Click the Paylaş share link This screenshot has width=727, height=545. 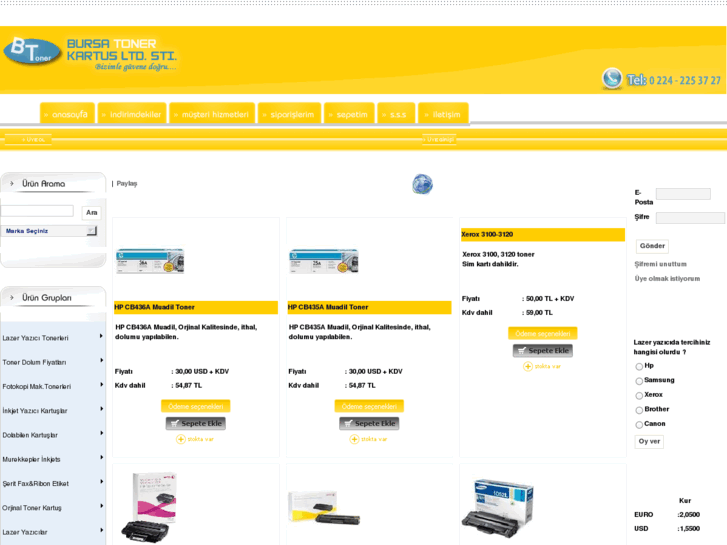pos(127,183)
